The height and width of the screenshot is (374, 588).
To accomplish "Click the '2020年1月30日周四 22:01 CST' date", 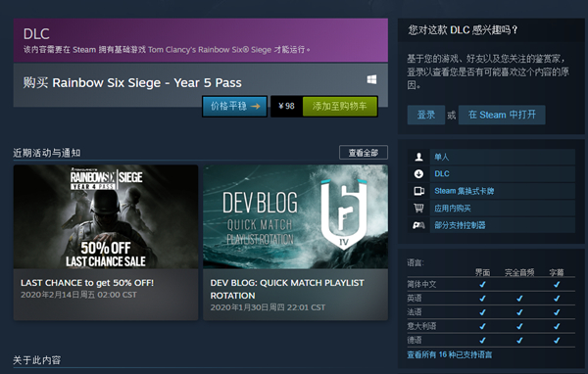I will coord(268,307).
